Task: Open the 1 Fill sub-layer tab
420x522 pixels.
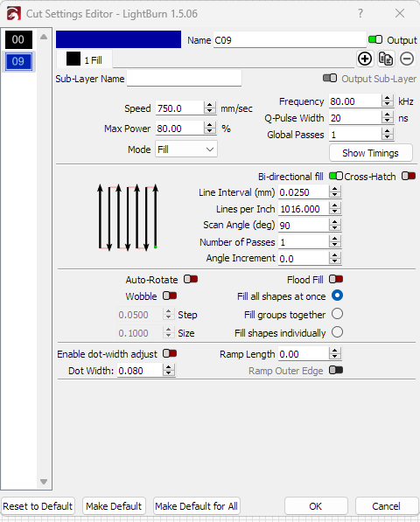Action: (84, 59)
